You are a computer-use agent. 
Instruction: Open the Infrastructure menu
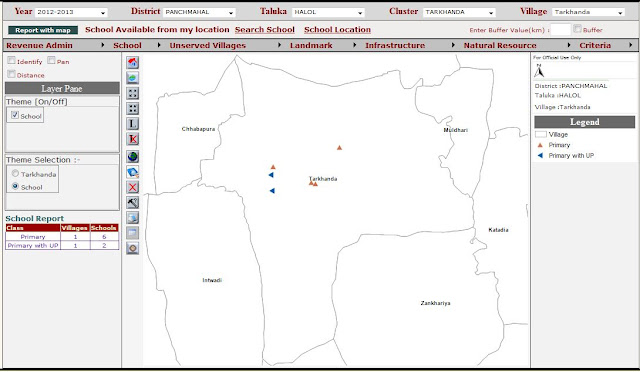pos(395,45)
